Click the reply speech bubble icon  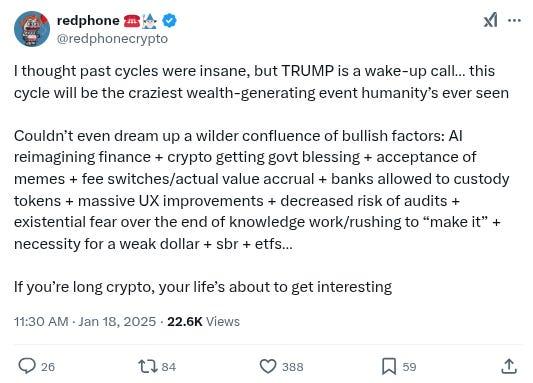point(27,366)
